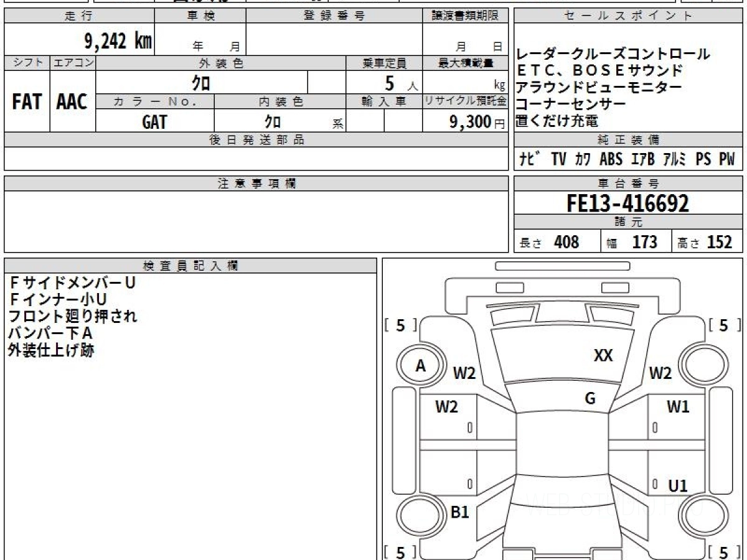Image resolution: width=747 pixels, height=560 pixels.
Task: Select the GAT color code
Action: 154,122
